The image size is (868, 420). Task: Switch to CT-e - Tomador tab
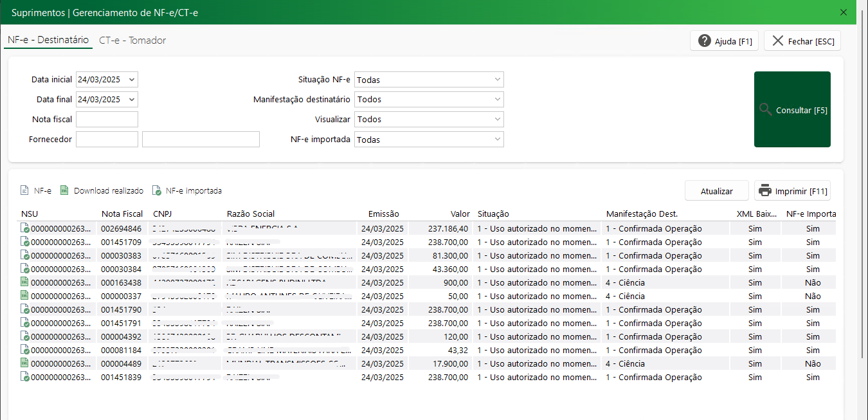point(132,41)
